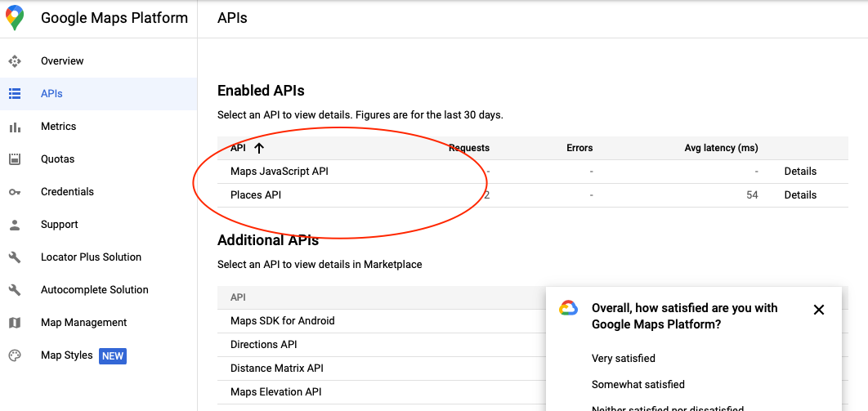Image resolution: width=868 pixels, height=411 pixels.
Task: Click the 54 latency value for Places API
Action: click(x=752, y=194)
